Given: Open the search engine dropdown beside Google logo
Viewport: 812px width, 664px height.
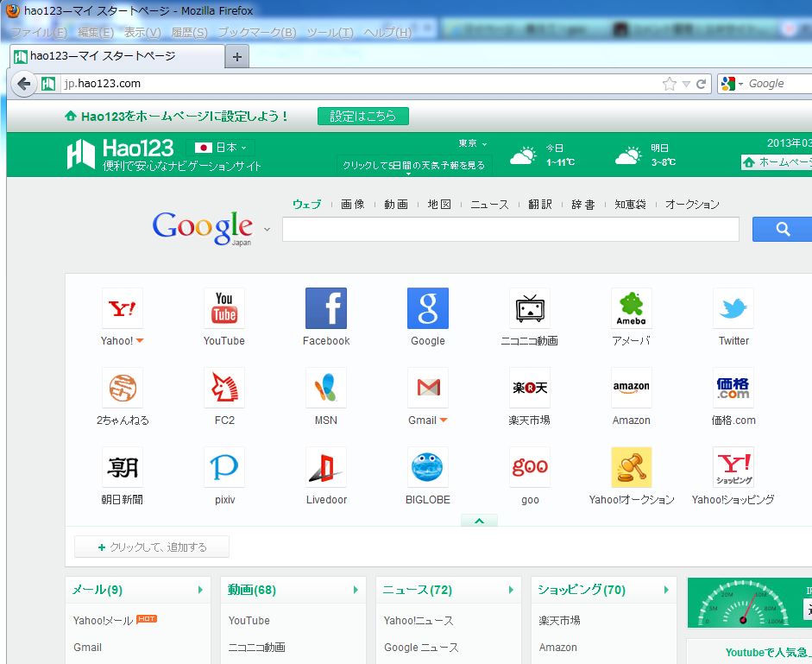Looking at the screenshot, I should click(267, 229).
